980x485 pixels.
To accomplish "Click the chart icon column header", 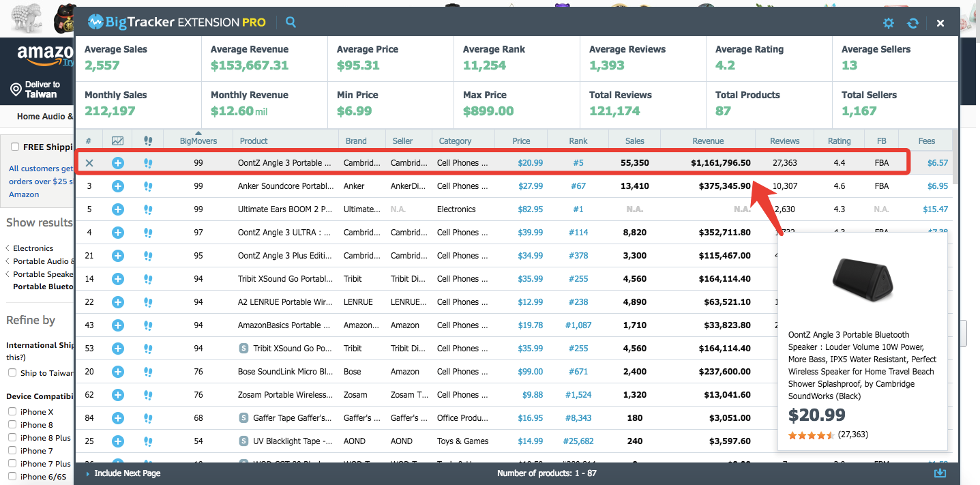I will point(118,141).
